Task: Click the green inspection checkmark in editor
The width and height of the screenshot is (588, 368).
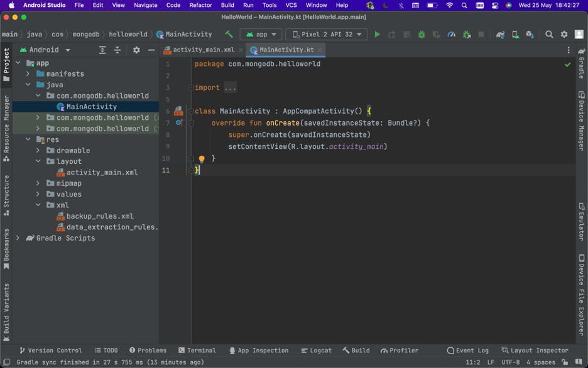Action: (x=568, y=65)
